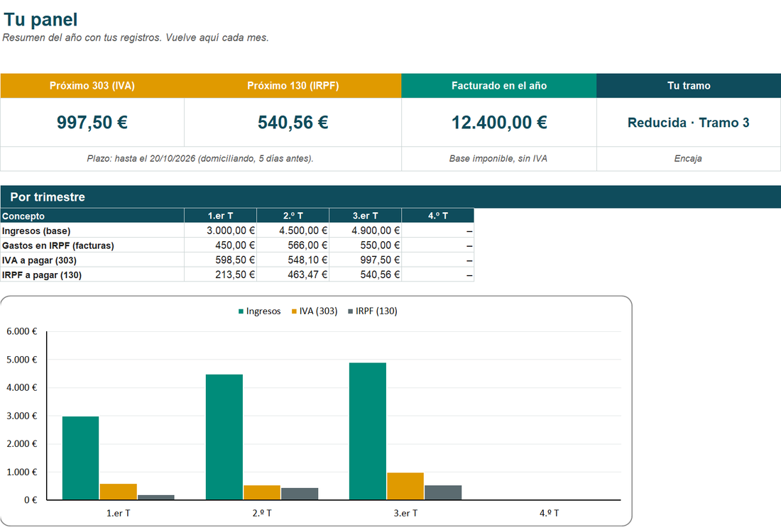Screen dimensions: 781x532
Task: Click the green Ingresos bar for 3.er T
Action: (368, 431)
